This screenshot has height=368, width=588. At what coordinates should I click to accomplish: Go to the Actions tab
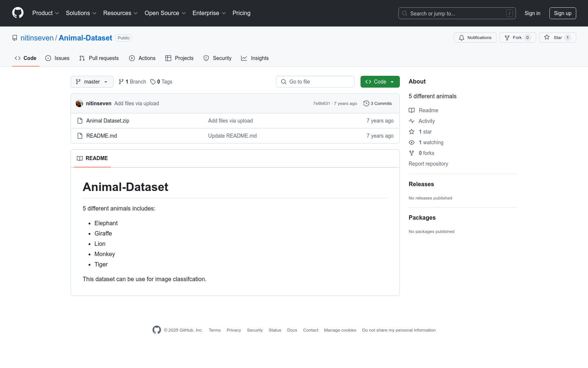point(142,58)
